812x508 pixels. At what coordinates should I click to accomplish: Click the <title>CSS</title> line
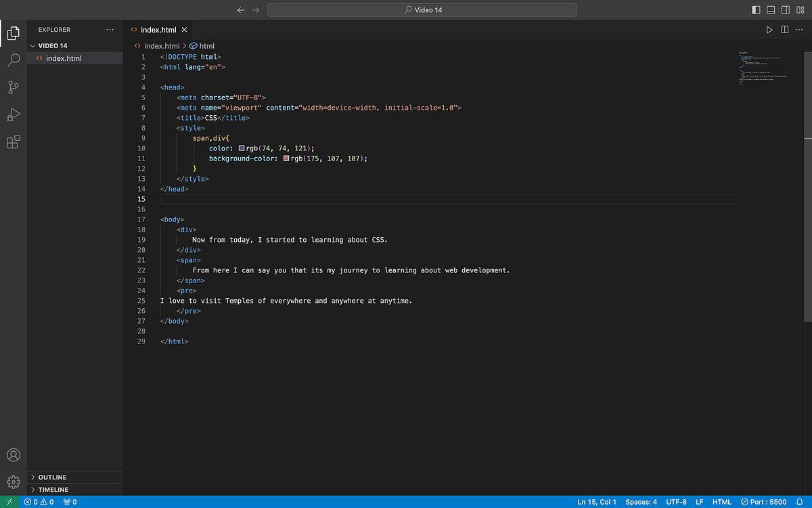[213, 118]
